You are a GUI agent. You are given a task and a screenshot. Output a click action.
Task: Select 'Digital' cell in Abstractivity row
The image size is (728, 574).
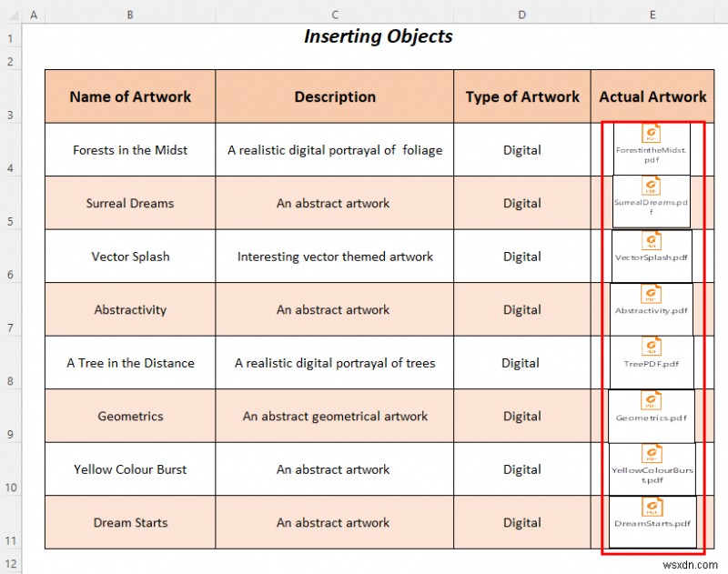click(x=521, y=309)
